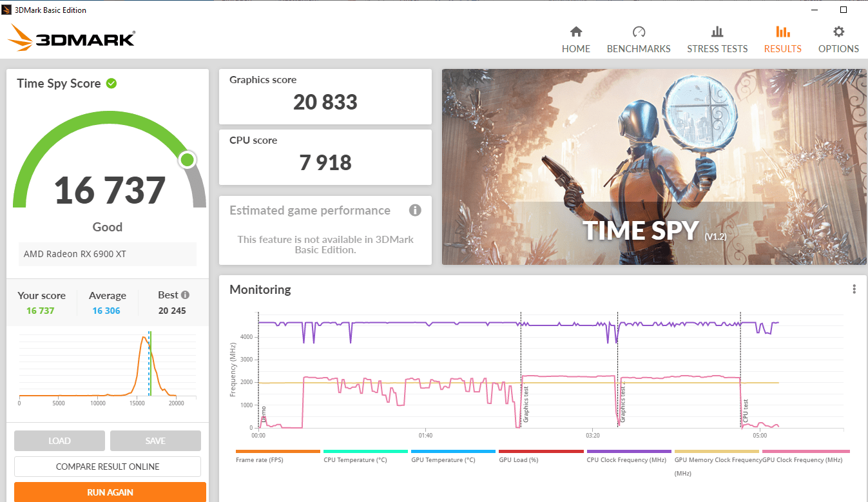Click the Best score 20 245
This screenshot has height=502, width=868.
point(172,311)
